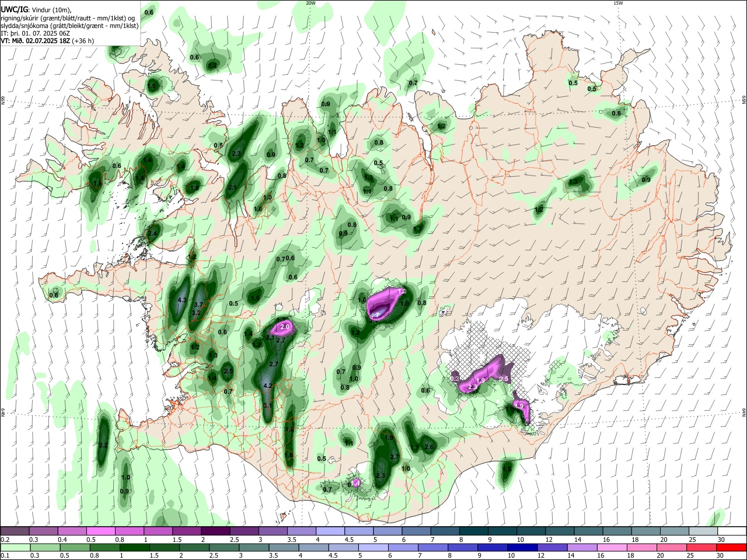Screen dimensions: 747x560
Task: Click the 2.0 value inside the pink snow patch
Action: [285, 328]
